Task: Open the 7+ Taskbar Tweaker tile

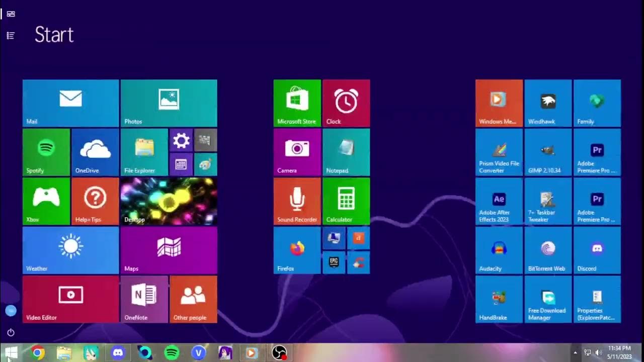Action: [x=548, y=201]
